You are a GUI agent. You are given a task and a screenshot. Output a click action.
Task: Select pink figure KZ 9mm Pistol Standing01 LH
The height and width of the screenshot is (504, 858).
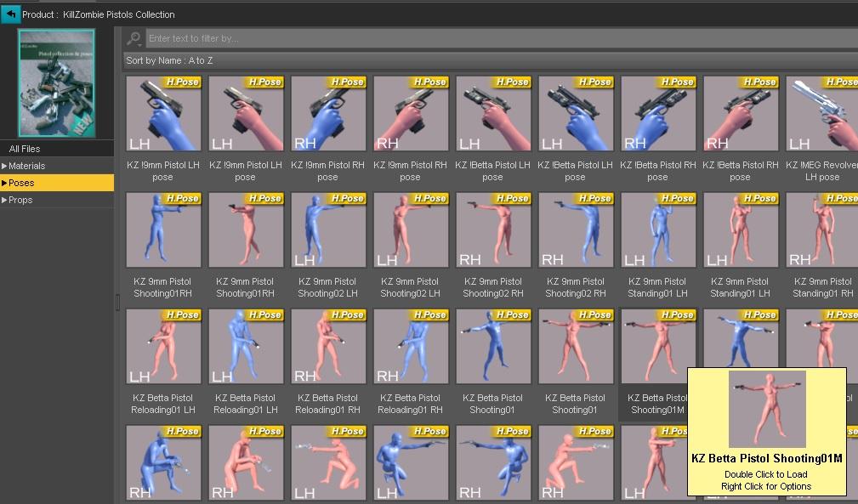point(742,229)
